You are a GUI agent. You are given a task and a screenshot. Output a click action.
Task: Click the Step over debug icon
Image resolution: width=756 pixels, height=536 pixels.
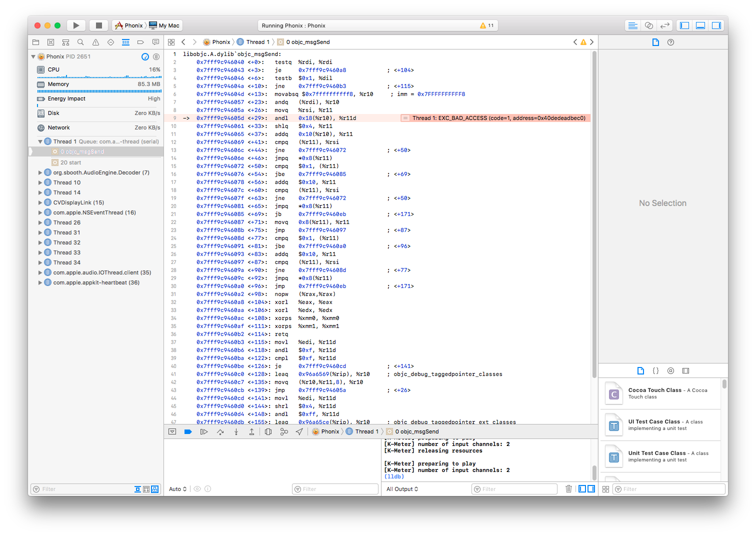pyautogui.click(x=220, y=431)
